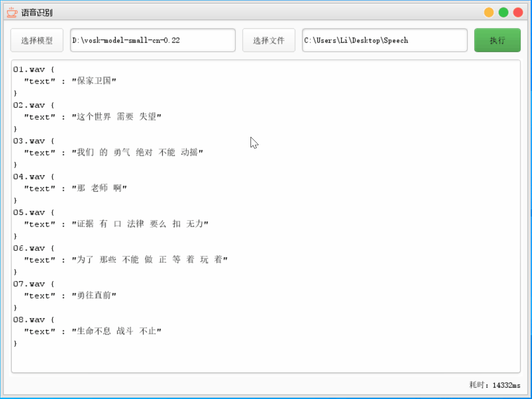
Task: Click the vosk-model-small-cn-0.22 path field
Action: tap(152, 40)
